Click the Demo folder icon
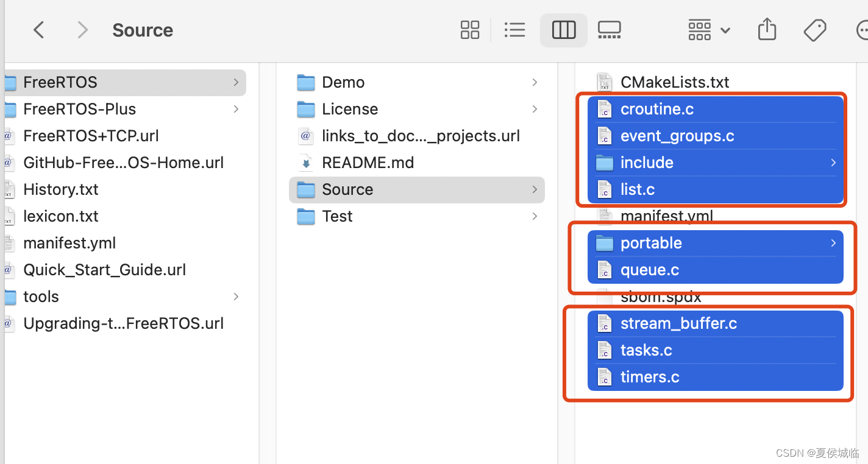This screenshot has height=464, width=868. coord(305,82)
